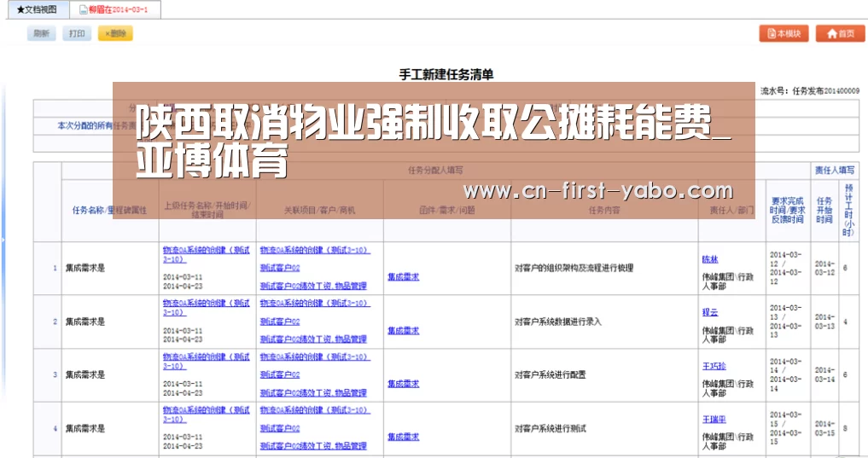The height and width of the screenshot is (458, 868).
Task: Open row 4 parent task 物流OA系统的创建 link
Action: [x=207, y=415]
